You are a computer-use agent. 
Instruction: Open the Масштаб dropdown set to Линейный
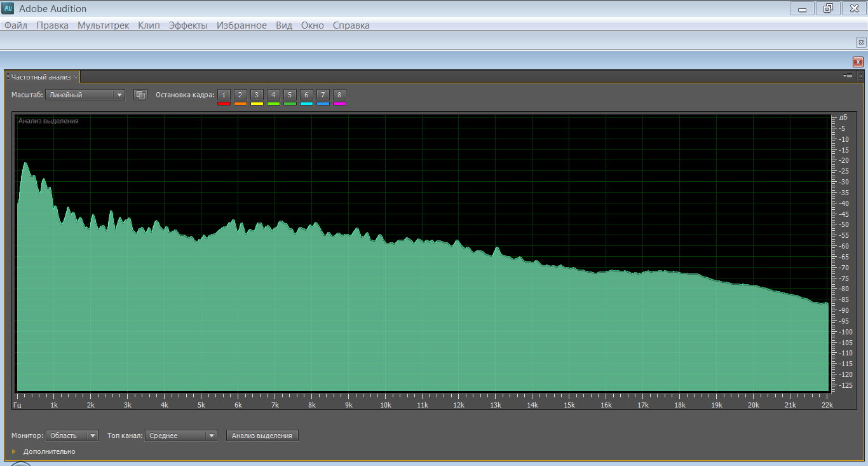tap(85, 95)
